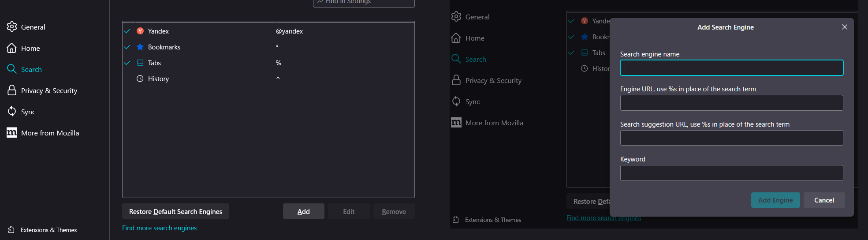Click the Home house icon in left window
The width and height of the screenshot is (868, 240).
pyautogui.click(x=12, y=48)
